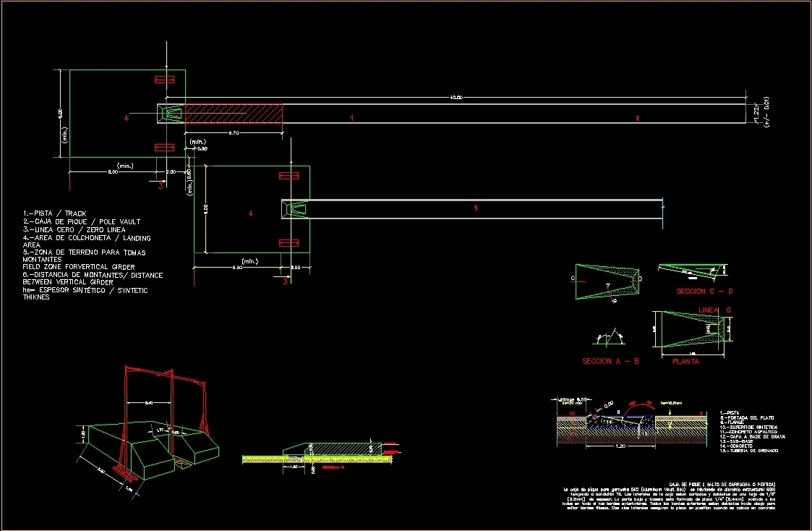The width and height of the screenshot is (812, 531).
Task: Select the AREA DE COLCHONETA legend line
Action: (x=87, y=238)
